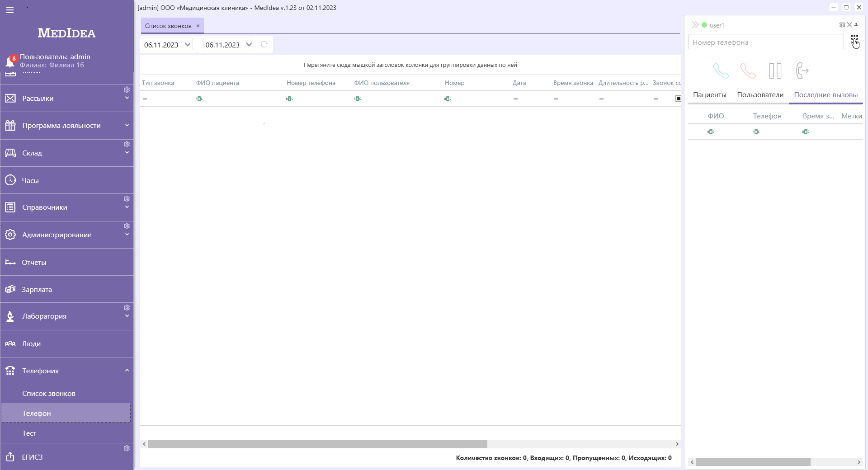The width and height of the screenshot is (868, 470).
Task: Click the Длительность column header
Action: click(623, 83)
